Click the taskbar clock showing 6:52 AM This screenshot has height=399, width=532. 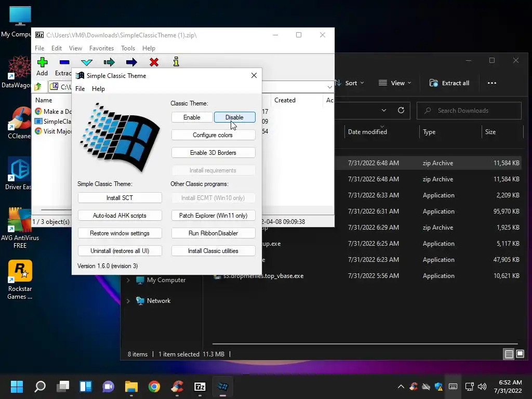tap(508, 387)
